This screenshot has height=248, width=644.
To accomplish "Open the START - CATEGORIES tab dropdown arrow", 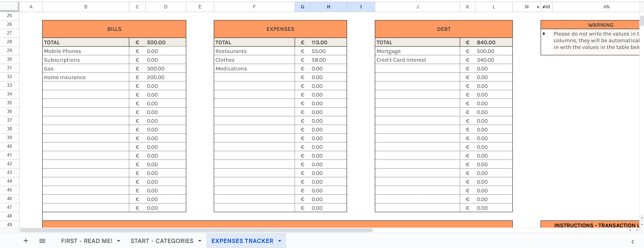I will coord(200,241).
